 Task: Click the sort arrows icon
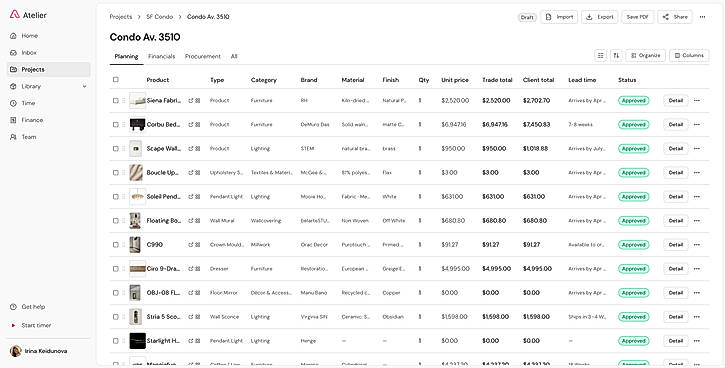(x=616, y=55)
